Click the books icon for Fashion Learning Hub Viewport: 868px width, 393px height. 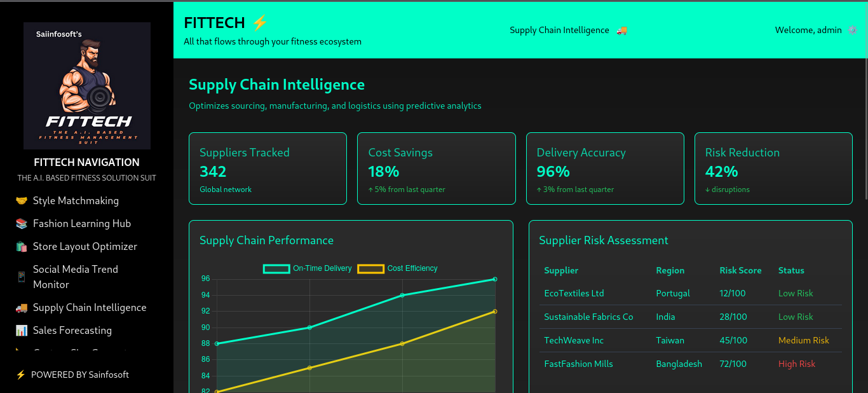(22, 224)
